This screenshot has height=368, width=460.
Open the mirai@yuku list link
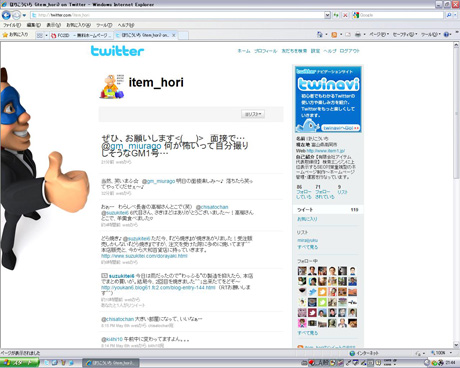(x=307, y=240)
